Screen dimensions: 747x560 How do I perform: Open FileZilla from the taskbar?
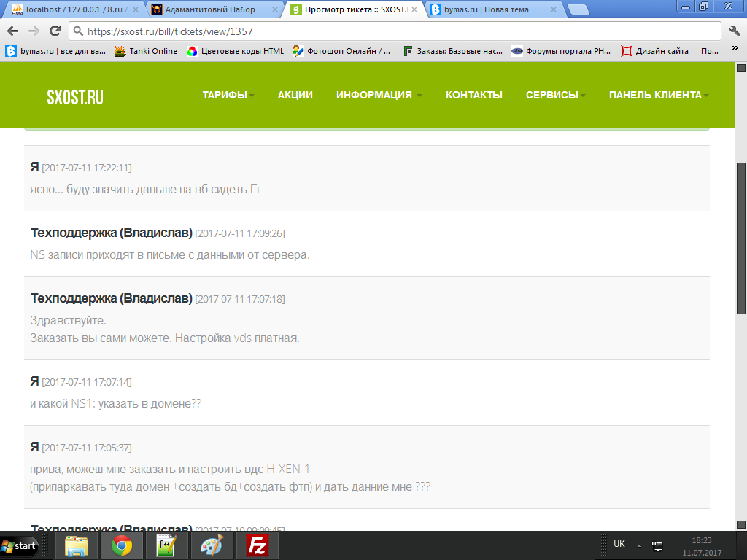pos(257,545)
